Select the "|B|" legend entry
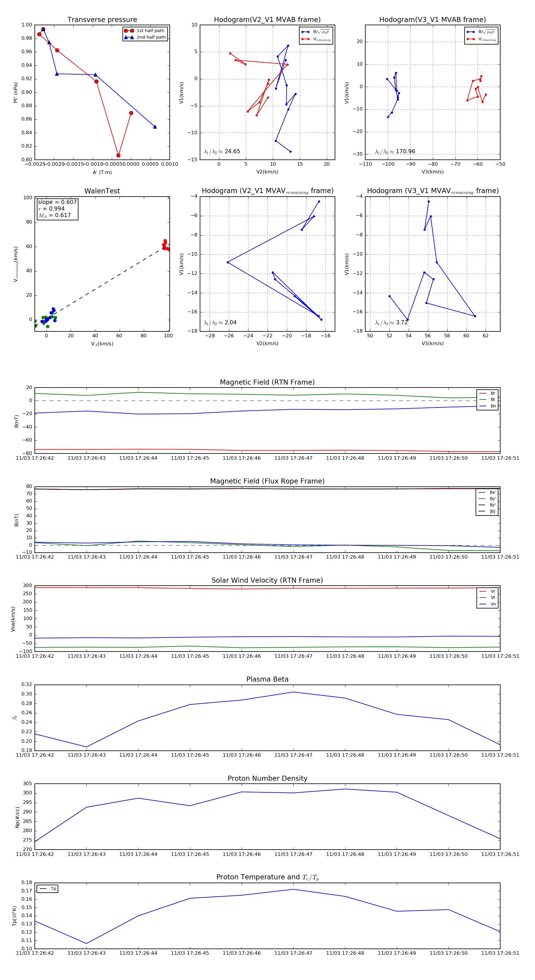 (487, 512)
